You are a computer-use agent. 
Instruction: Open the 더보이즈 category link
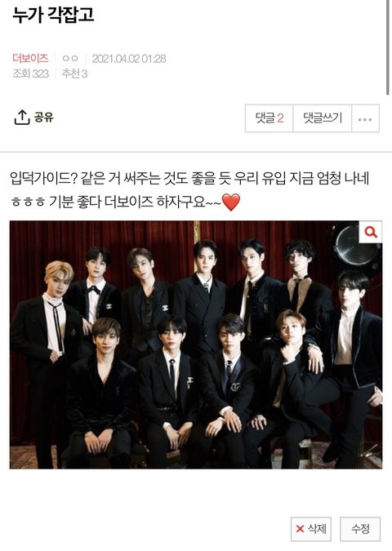(x=30, y=58)
